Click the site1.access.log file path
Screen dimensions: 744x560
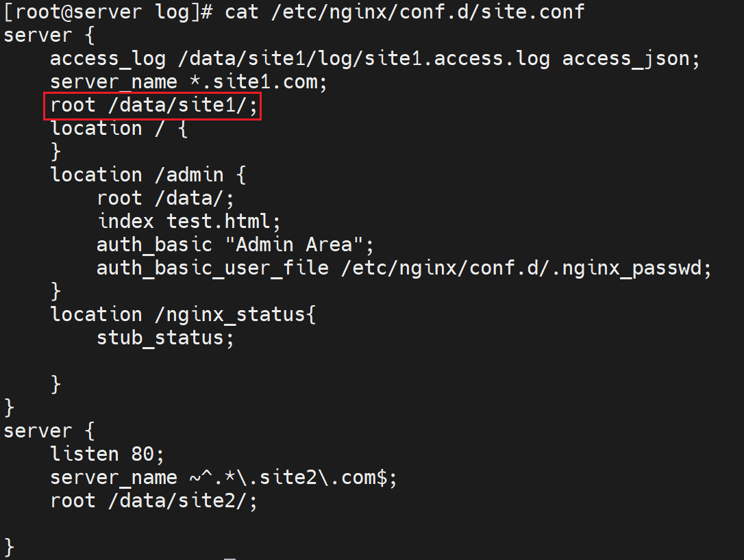click(x=364, y=59)
